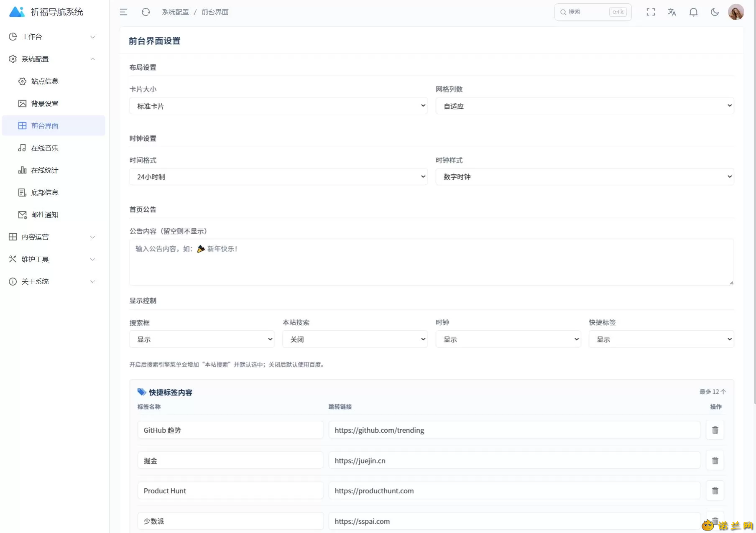The width and height of the screenshot is (756, 533).
Task: Open the 时钟样式 dropdown
Action: [x=585, y=177]
